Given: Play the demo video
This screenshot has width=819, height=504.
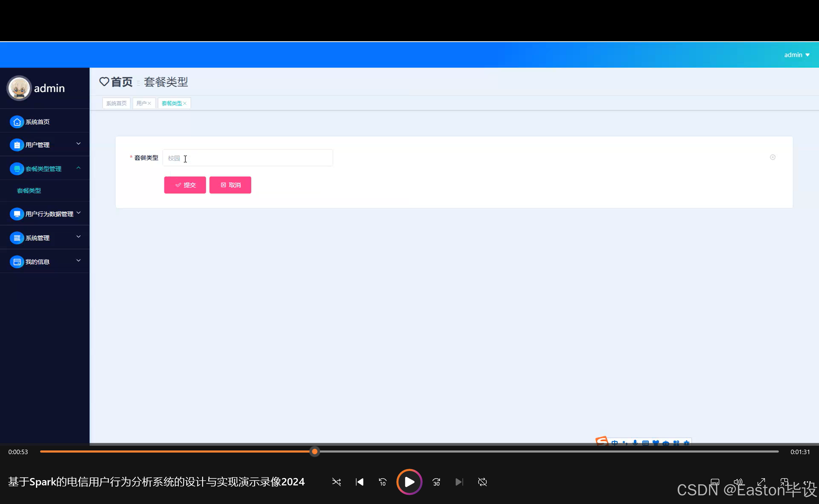Looking at the screenshot, I should coord(409,482).
